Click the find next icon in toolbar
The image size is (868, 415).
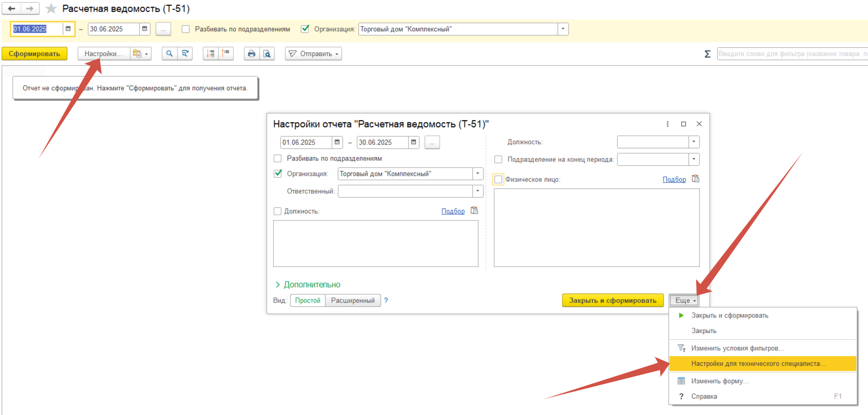[x=185, y=54]
